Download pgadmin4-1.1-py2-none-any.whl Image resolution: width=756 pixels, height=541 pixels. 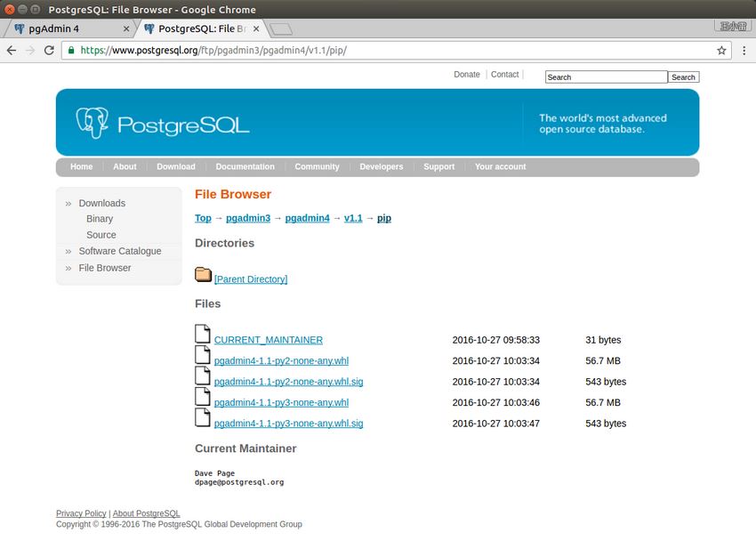(x=282, y=360)
